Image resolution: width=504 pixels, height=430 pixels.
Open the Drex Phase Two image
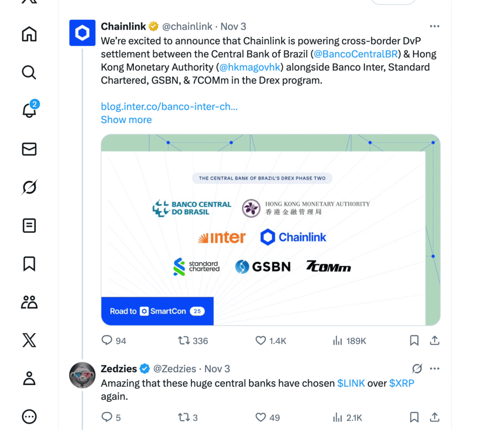(270, 230)
